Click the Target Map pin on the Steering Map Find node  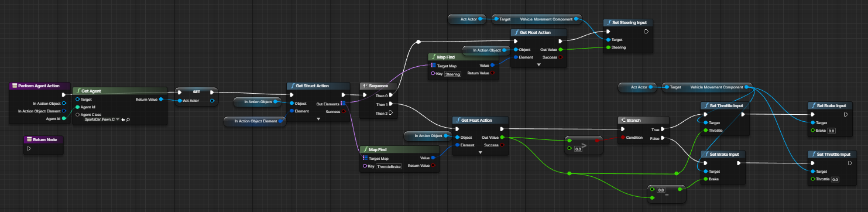pyautogui.click(x=433, y=66)
